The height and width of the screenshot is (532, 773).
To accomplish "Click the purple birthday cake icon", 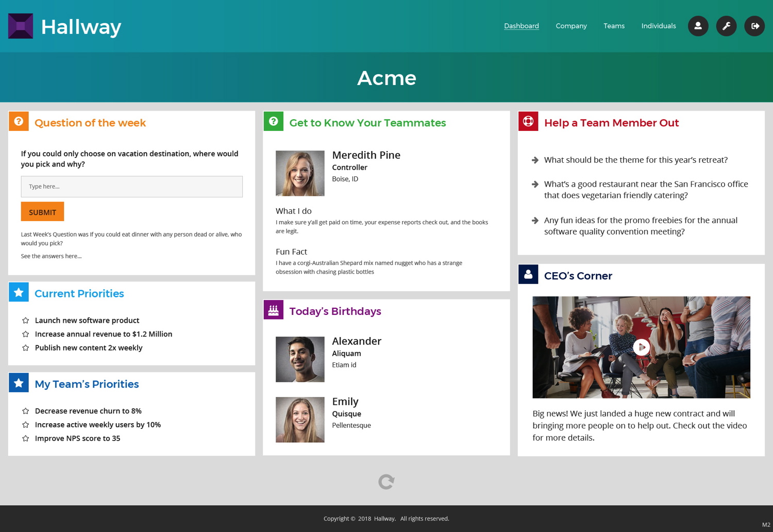I will click(x=273, y=310).
